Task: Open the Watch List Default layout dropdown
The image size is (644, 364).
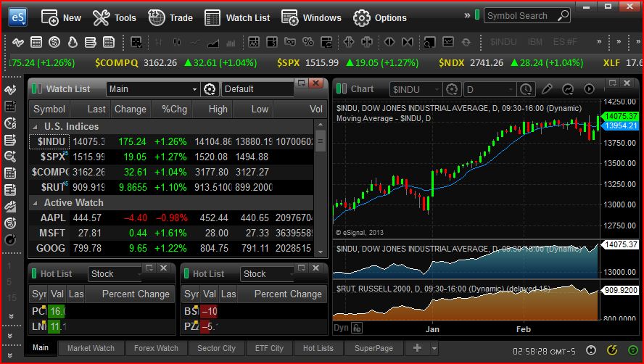Action: (257, 89)
